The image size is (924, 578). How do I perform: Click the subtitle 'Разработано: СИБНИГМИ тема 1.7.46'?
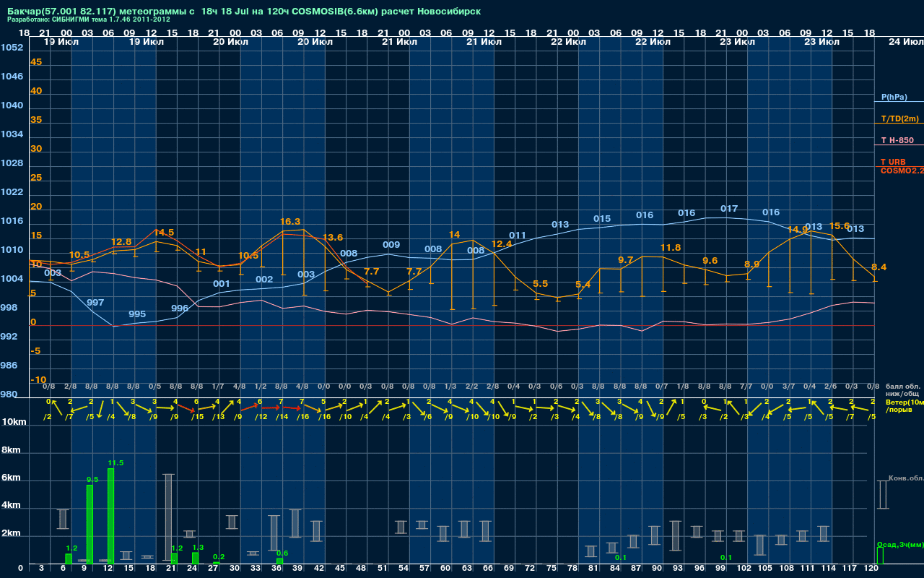[x=68, y=20]
